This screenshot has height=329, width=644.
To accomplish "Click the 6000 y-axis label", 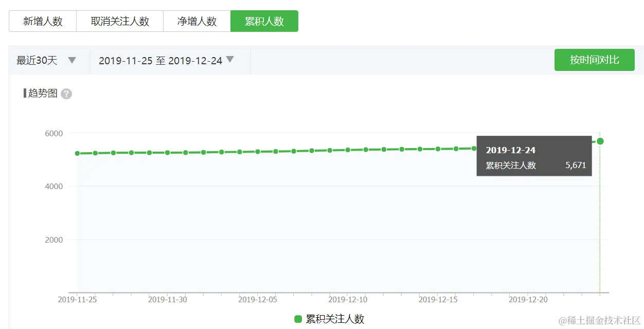I will [53, 133].
